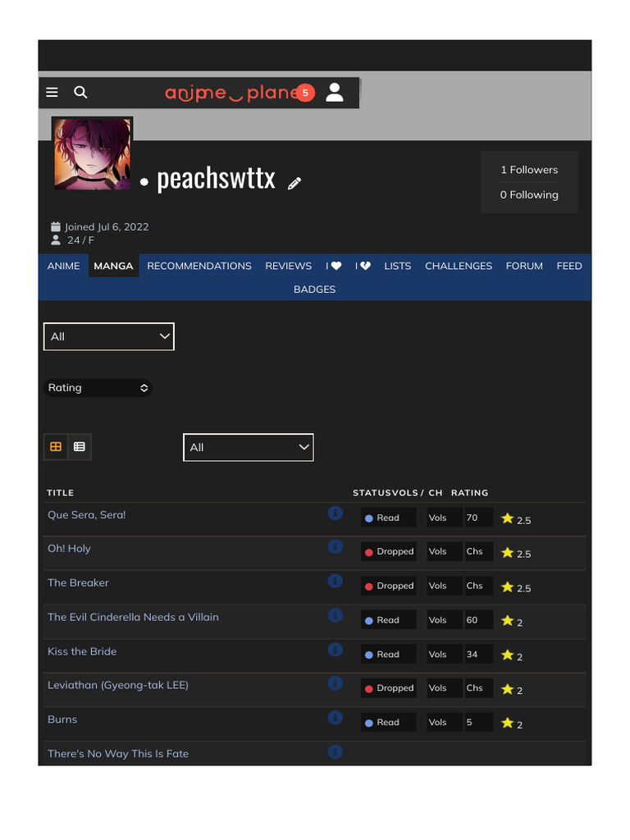Change Dropped status for Oh! Holy
630x840 pixels.
click(388, 551)
